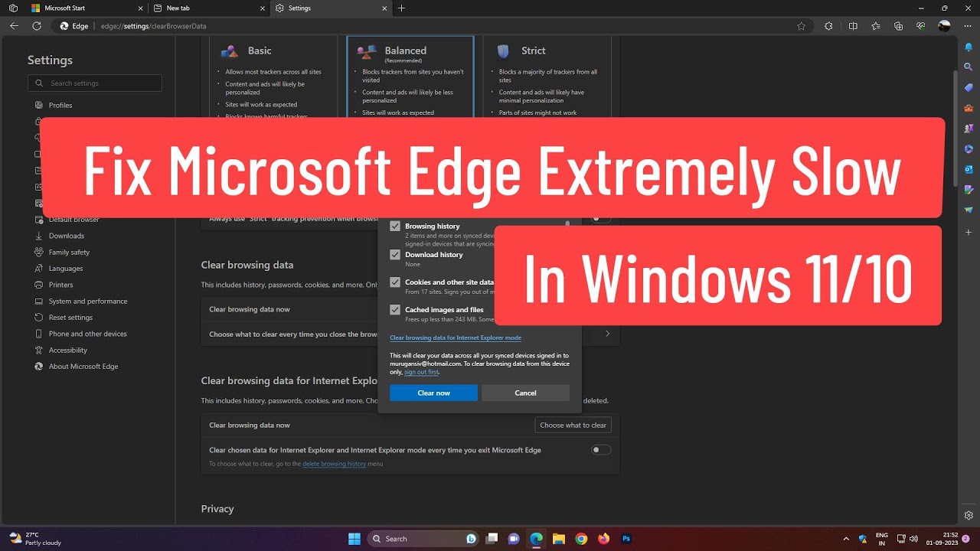Open a new tab with plus button
The width and height of the screenshot is (980, 551).
pos(402,8)
